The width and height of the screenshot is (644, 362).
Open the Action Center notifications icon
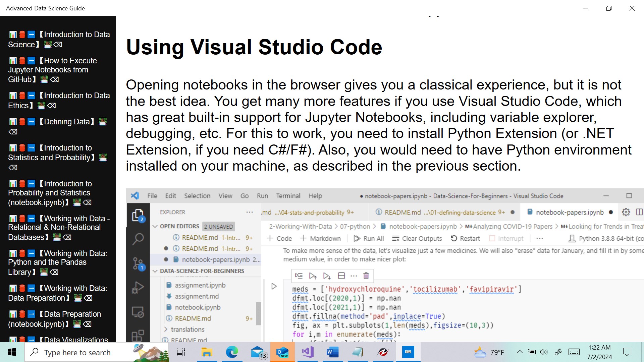627,352
